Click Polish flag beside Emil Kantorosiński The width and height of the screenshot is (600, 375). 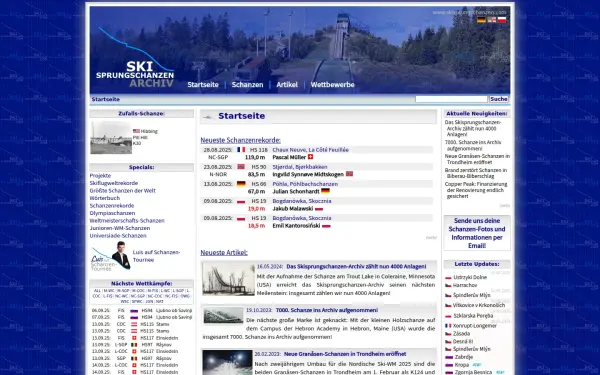[326, 226]
